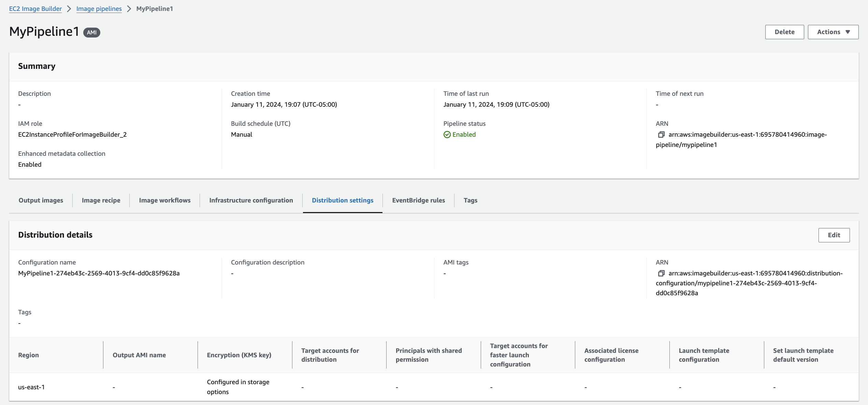The height and width of the screenshot is (405, 868).
Task: Click the AMI badge next to title
Action: click(91, 32)
